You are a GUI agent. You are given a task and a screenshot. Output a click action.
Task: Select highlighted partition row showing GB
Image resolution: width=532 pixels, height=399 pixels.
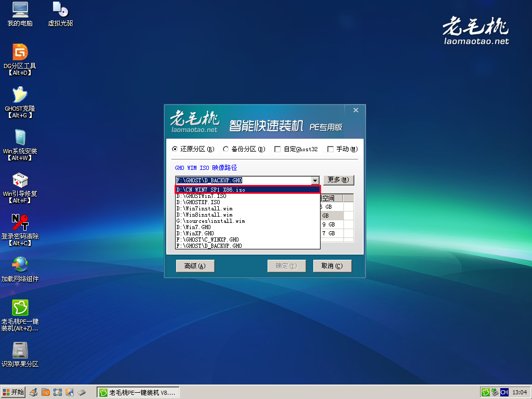point(331,216)
